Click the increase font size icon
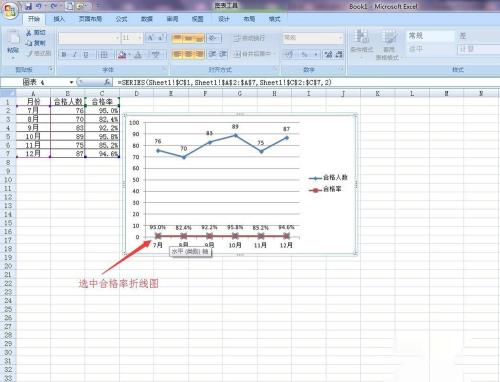This screenshot has height=382, width=500. 150,38
